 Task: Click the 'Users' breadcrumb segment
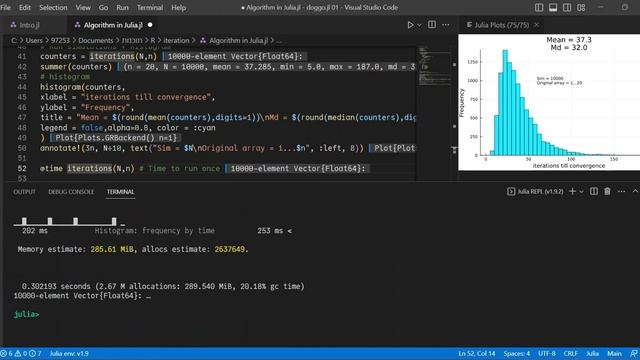click(34, 40)
